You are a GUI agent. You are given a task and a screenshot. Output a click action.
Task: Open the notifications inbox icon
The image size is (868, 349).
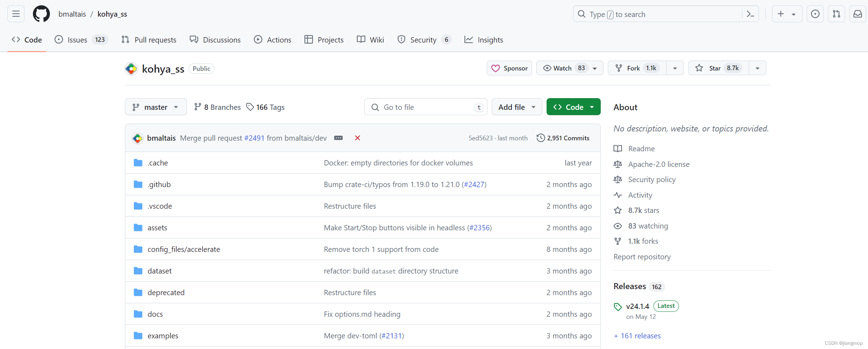click(858, 14)
